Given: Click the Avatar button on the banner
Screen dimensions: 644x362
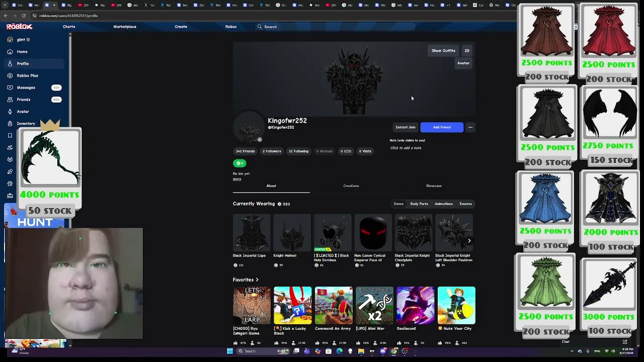Looking at the screenshot, I should coord(463,63).
